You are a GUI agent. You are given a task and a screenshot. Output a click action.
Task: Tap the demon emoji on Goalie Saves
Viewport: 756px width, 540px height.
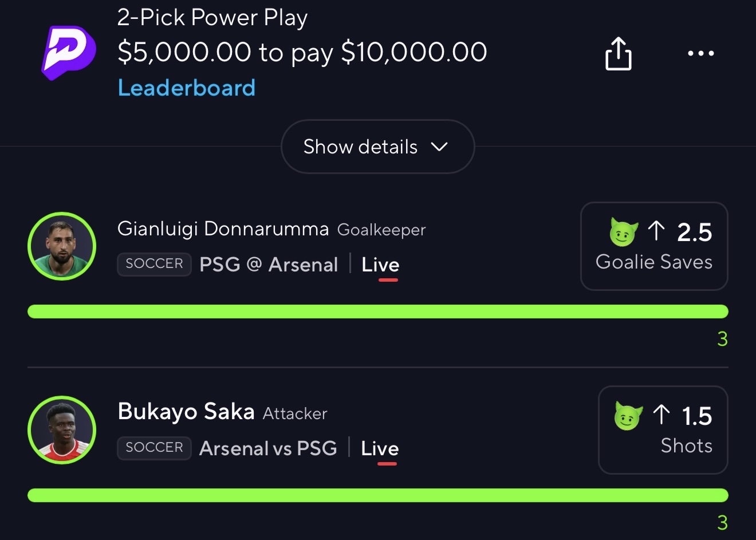point(624,232)
